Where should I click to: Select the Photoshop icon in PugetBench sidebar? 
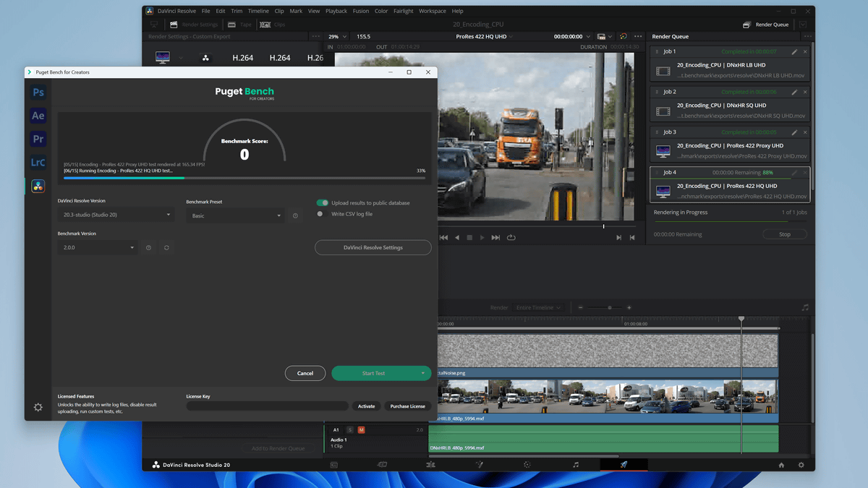(38, 92)
